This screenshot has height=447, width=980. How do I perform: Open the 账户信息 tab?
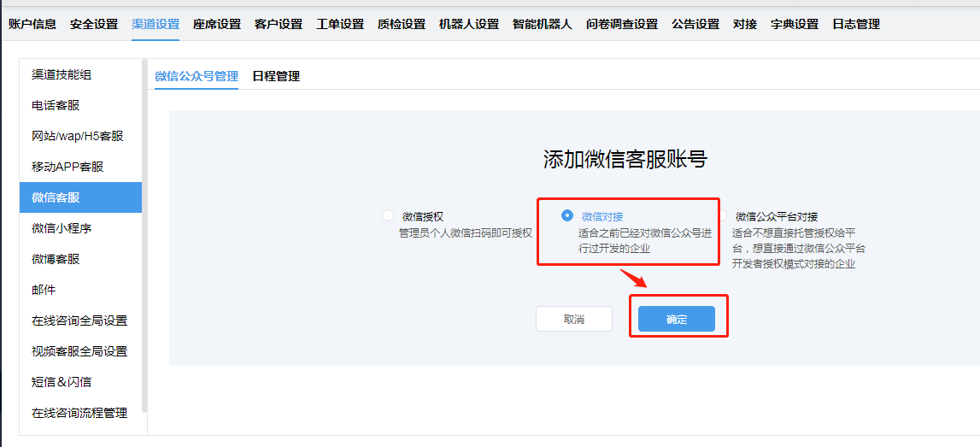coord(32,25)
